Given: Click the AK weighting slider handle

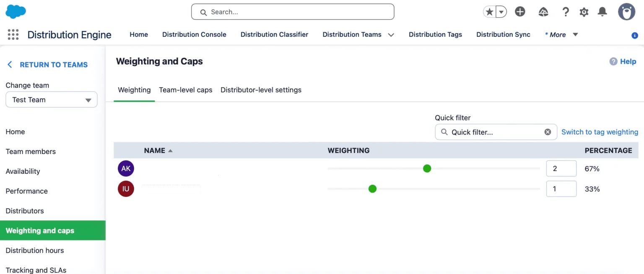Looking at the screenshot, I should click(427, 168).
